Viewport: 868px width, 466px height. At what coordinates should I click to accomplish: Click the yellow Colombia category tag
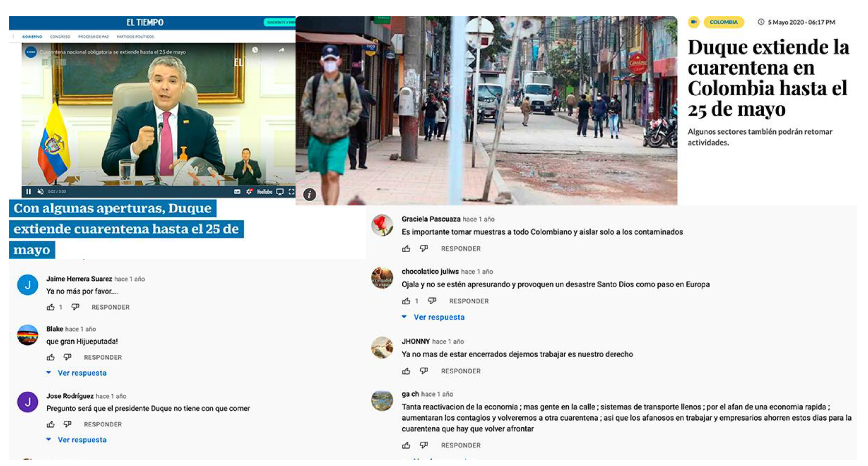[723, 22]
